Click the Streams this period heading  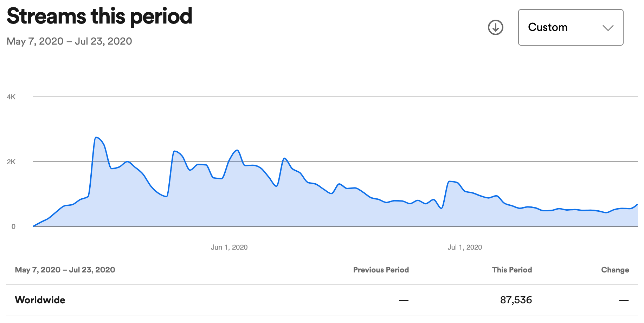click(x=99, y=16)
